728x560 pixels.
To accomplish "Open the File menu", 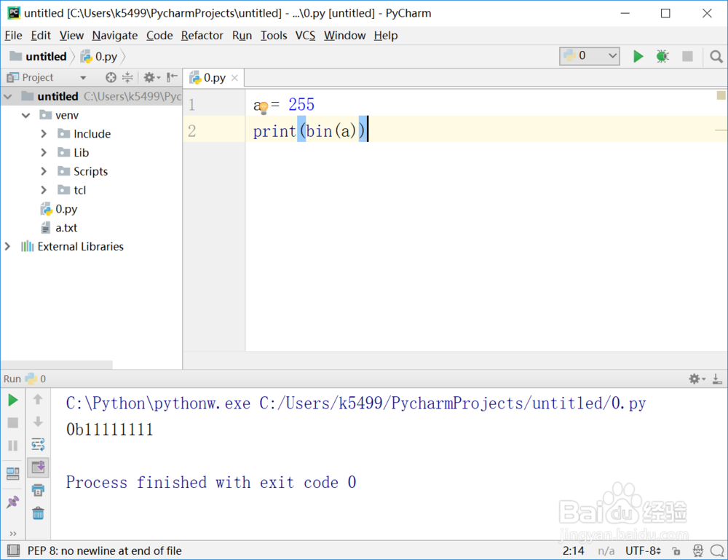I will click(13, 36).
